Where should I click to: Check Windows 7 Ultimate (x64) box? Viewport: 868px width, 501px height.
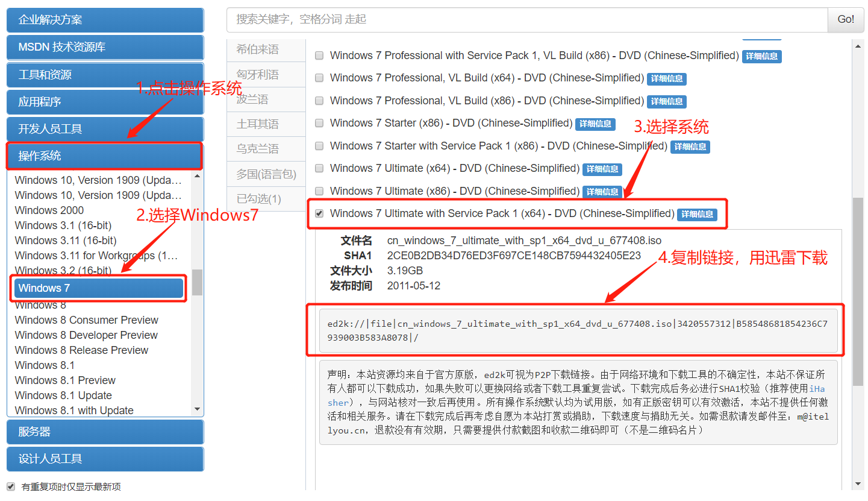point(319,168)
